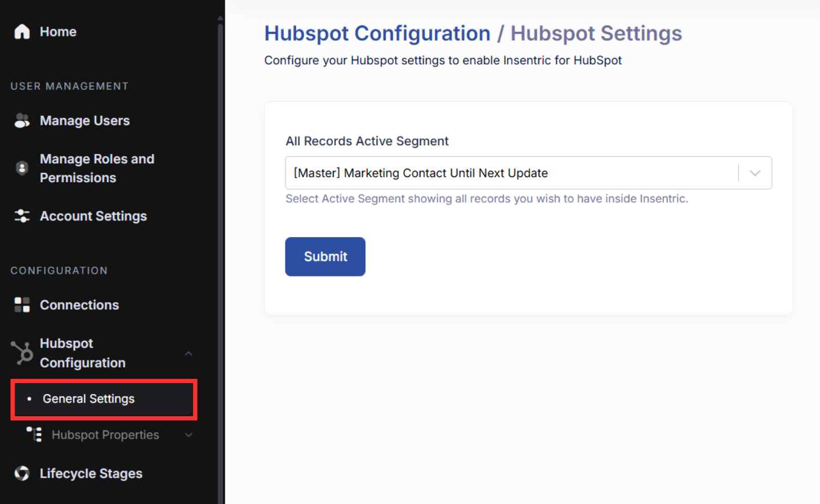Click the Roles and Permissions shield icon
The height and width of the screenshot is (504, 820).
22,168
